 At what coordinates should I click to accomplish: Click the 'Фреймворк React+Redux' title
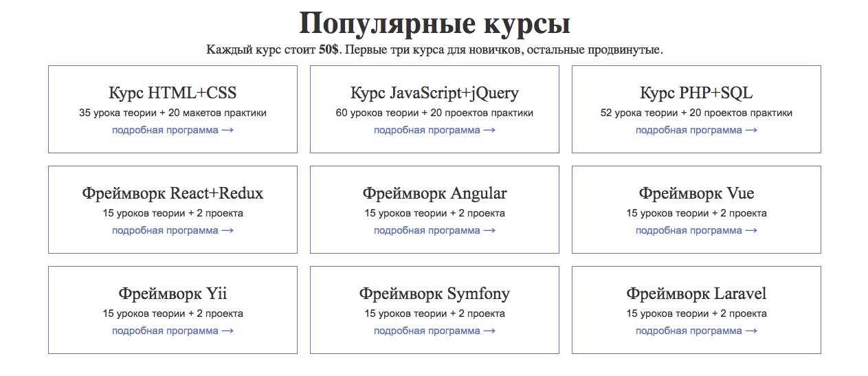pyautogui.click(x=173, y=193)
